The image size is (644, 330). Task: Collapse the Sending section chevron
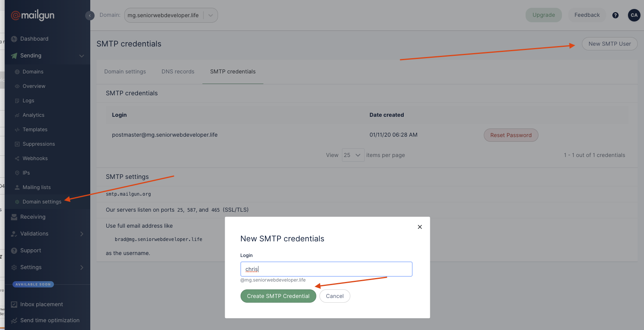(82, 56)
